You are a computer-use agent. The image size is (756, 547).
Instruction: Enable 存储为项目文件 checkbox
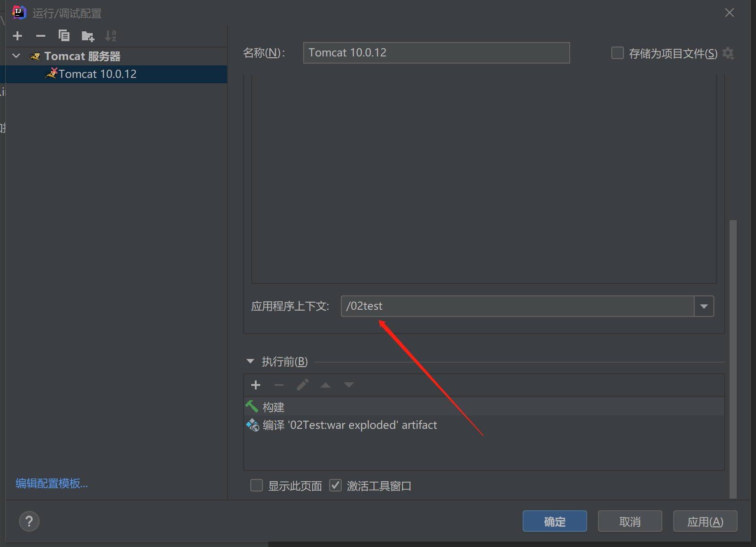pyautogui.click(x=618, y=53)
